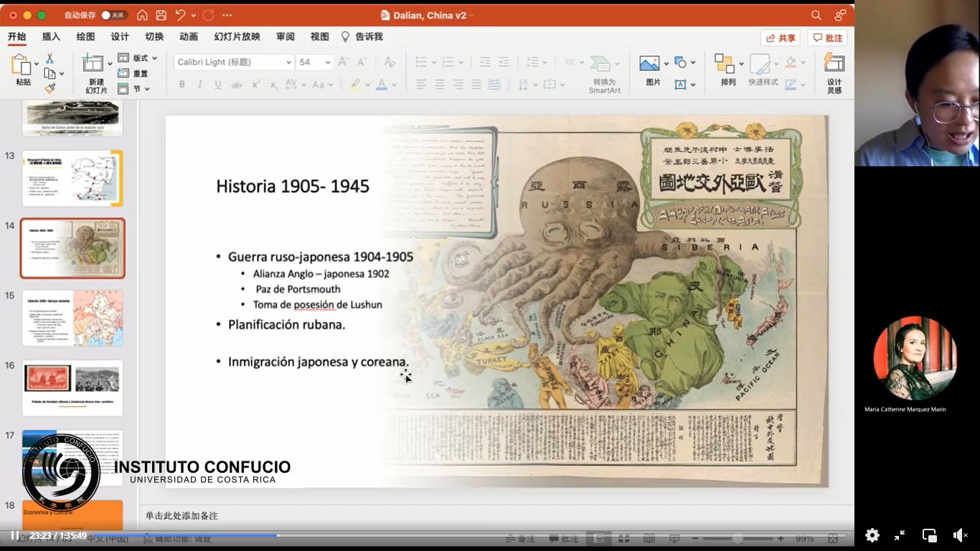Click the text highlight color swatch
This screenshot has width=980, height=551.
click(x=354, y=85)
